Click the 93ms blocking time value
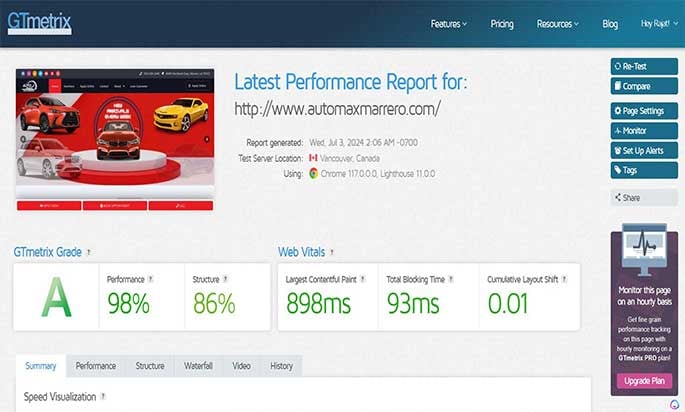Viewport: 685px width, 412px height. click(x=413, y=304)
